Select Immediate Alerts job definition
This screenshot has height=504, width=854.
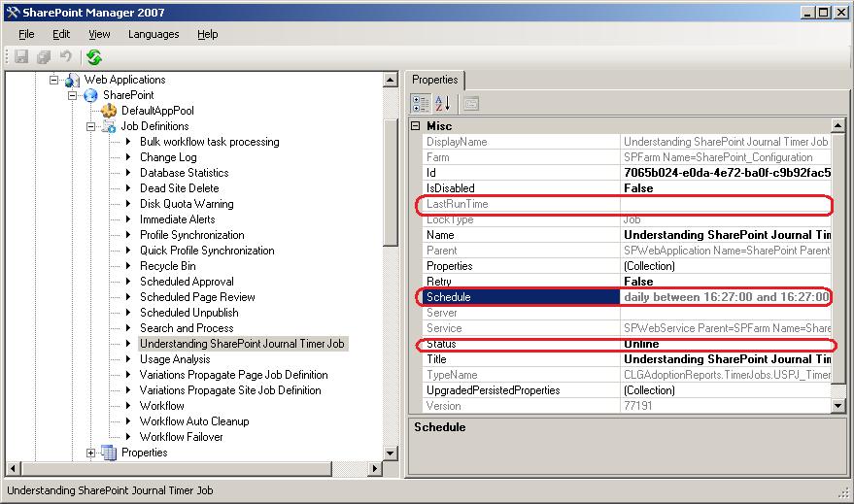coord(178,219)
